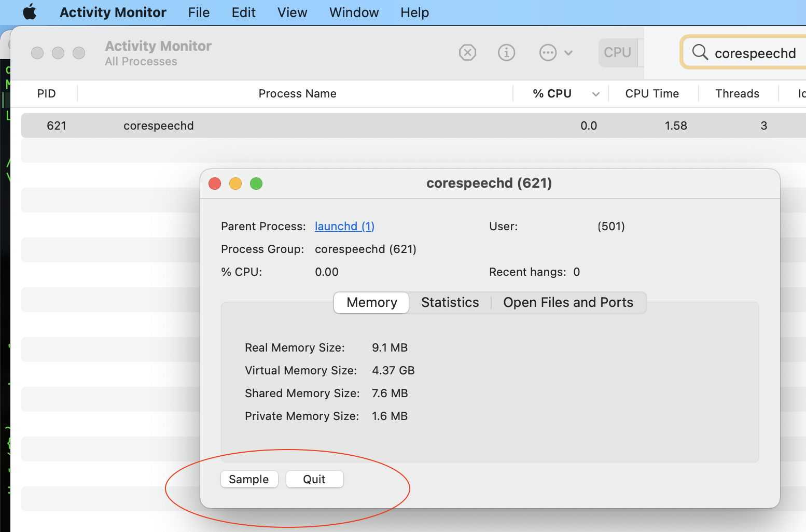Open the Edit menu
This screenshot has width=806, height=532.
tap(244, 12)
